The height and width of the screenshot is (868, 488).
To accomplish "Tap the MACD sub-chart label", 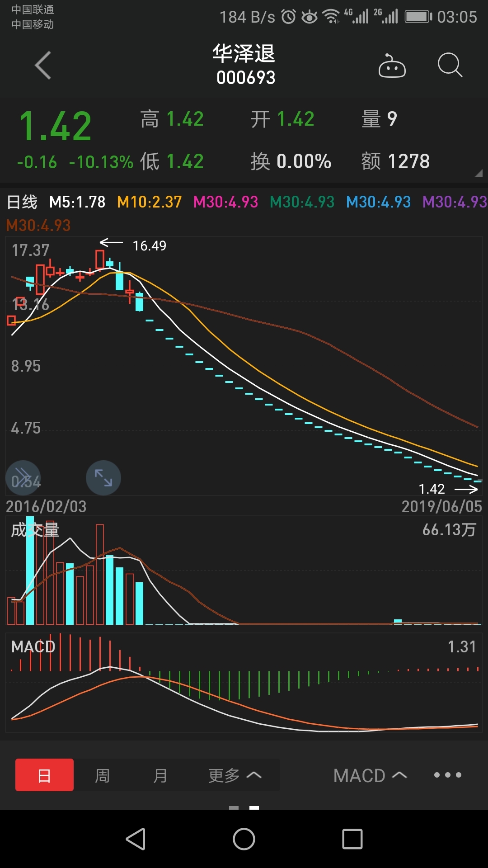I will pos(33,646).
